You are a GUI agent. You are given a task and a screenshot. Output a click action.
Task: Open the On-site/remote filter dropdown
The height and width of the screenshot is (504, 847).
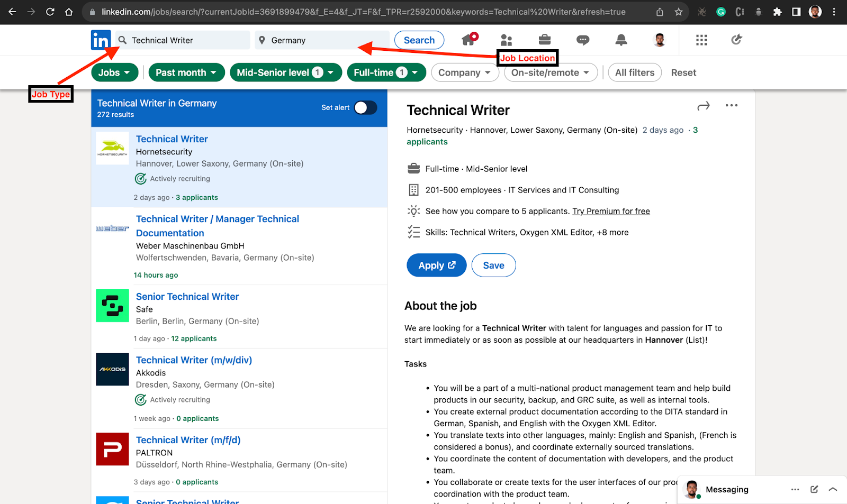click(551, 72)
